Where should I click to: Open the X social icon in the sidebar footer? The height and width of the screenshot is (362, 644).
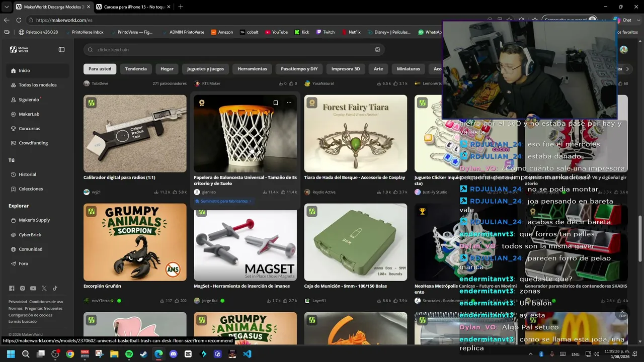44,288
